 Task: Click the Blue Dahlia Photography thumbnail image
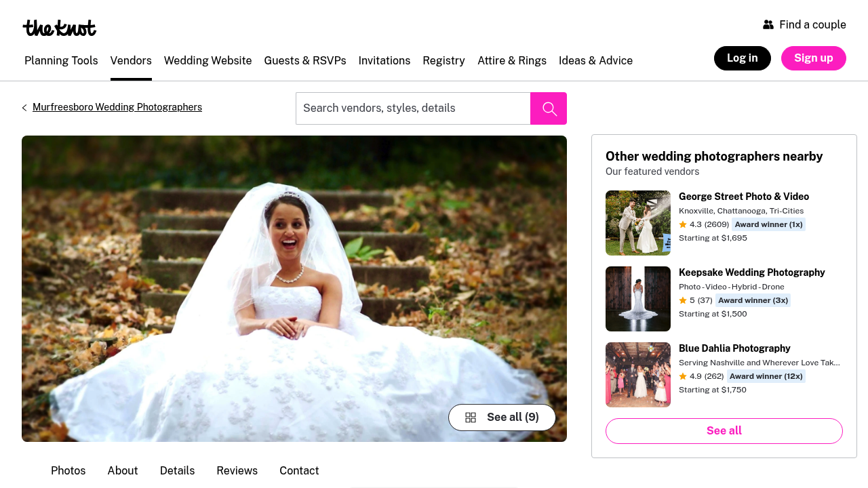(638, 375)
